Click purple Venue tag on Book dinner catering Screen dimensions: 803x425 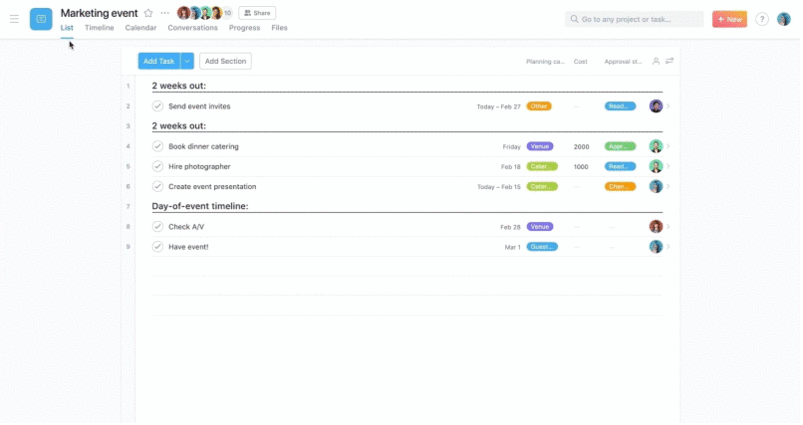point(540,146)
